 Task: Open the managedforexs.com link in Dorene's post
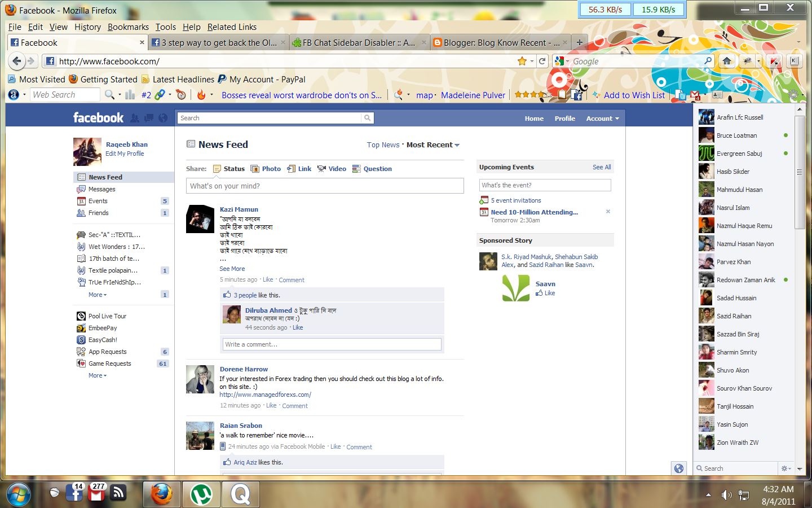point(265,395)
